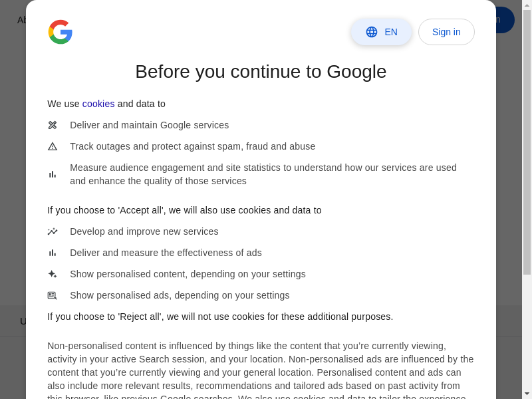The image size is (532, 399).
Task: Open the cookies link
Action: pos(98,104)
